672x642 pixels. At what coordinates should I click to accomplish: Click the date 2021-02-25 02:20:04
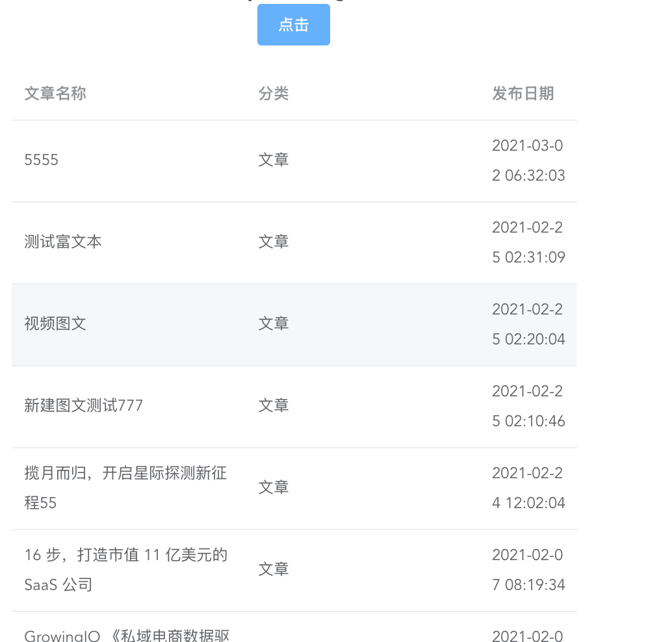[528, 324]
